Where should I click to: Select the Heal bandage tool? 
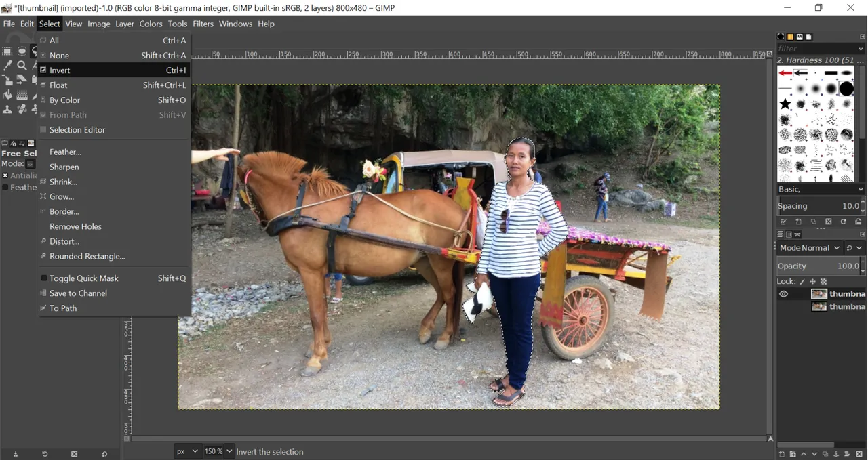[22, 109]
